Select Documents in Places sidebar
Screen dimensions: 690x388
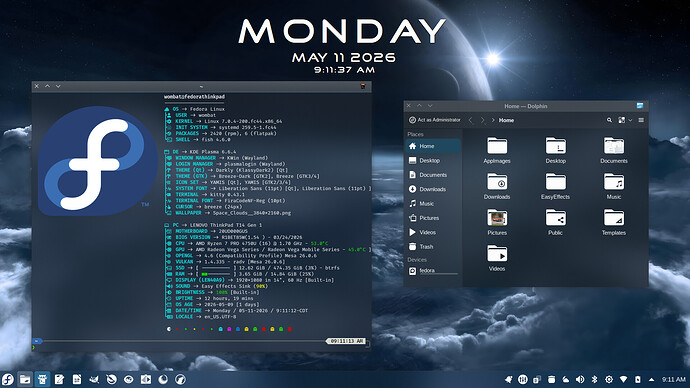click(433, 175)
